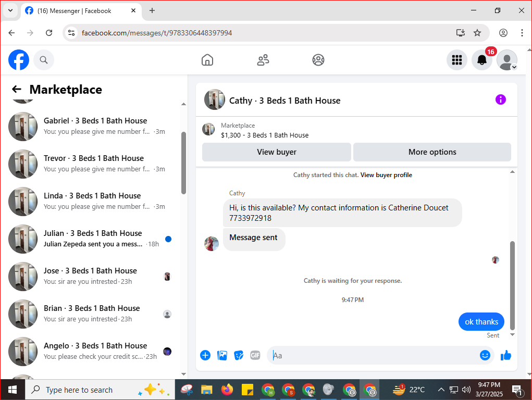Open the Friends icon in top navigation

[x=263, y=60]
